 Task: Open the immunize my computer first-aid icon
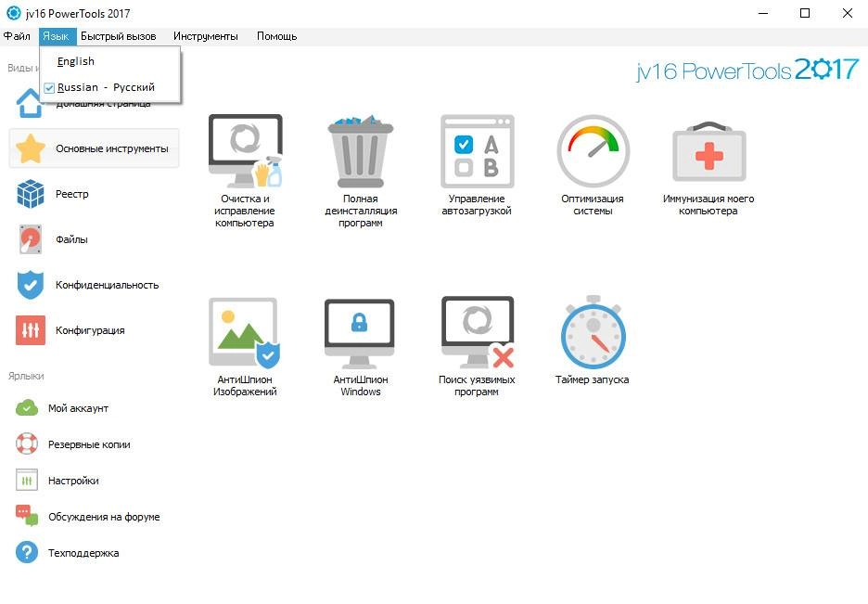[709, 151]
